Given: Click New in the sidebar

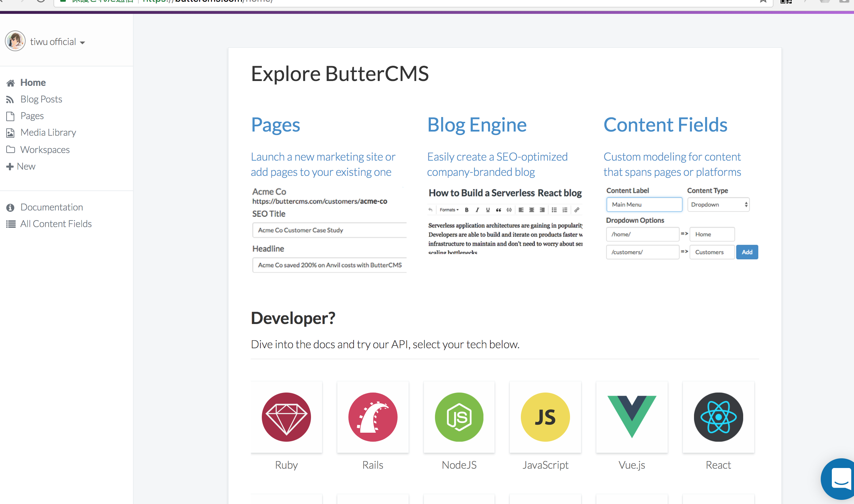Looking at the screenshot, I should 26,166.
